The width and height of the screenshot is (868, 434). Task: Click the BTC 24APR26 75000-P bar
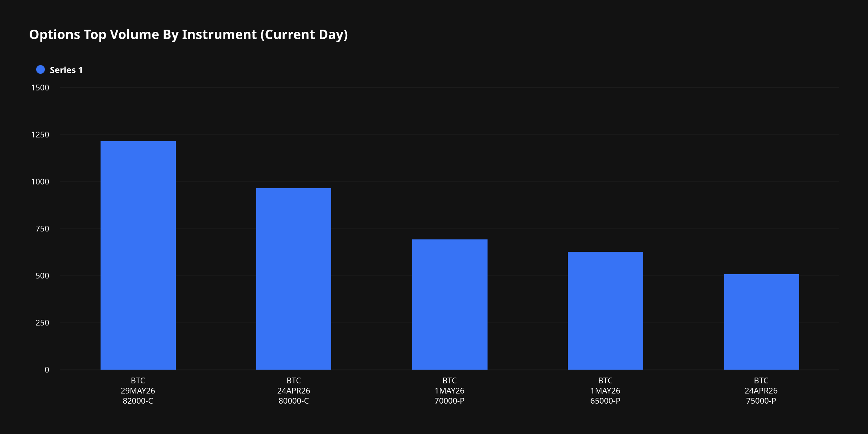[x=761, y=322]
